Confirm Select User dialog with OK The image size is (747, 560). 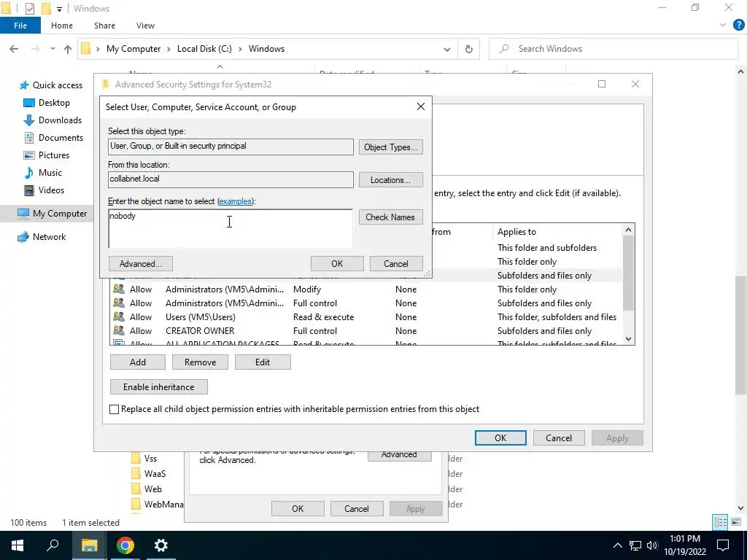tap(337, 264)
